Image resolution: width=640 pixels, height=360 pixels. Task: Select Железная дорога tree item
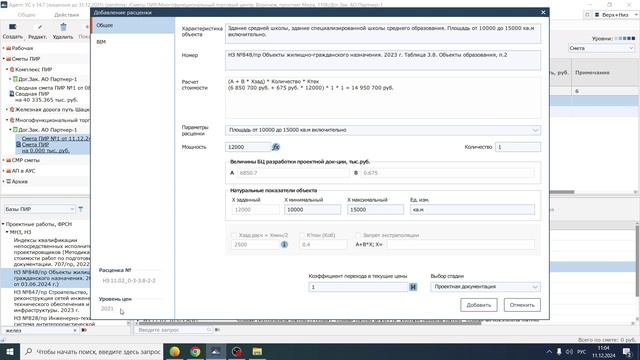click(x=52, y=109)
